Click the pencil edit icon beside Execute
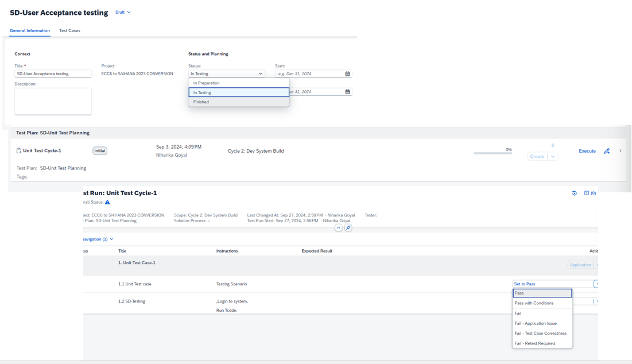632x364 pixels. [607, 151]
